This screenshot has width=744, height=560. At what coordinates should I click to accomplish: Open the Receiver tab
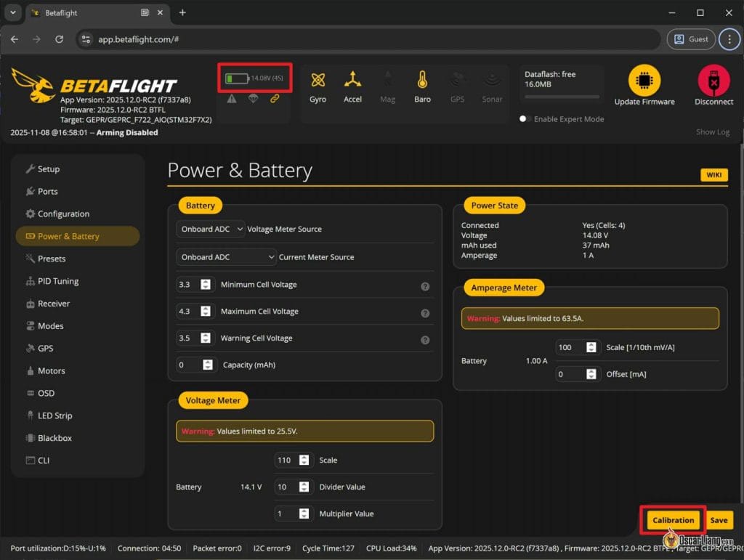pyautogui.click(x=78, y=304)
